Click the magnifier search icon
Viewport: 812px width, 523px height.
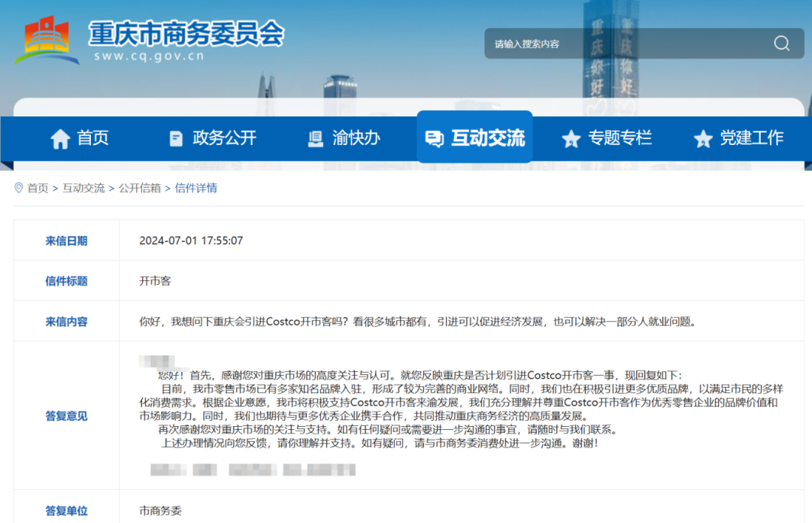tap(782, 44)
